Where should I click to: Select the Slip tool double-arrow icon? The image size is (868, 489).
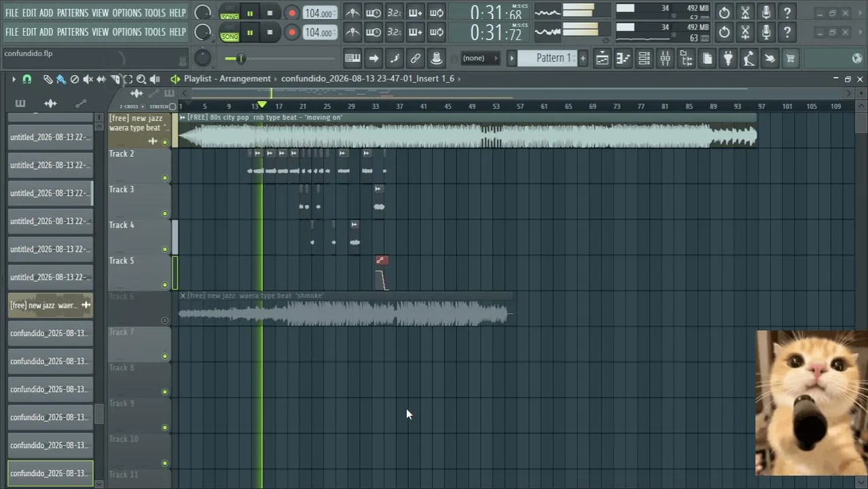point(101,79)
